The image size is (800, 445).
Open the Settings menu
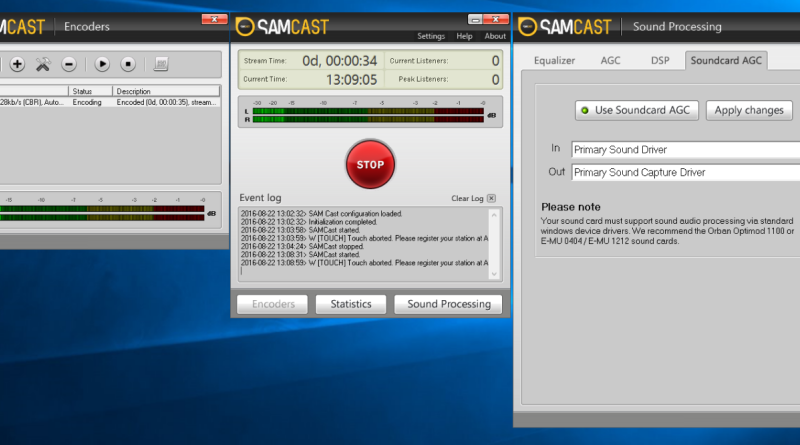pos(431,36)
